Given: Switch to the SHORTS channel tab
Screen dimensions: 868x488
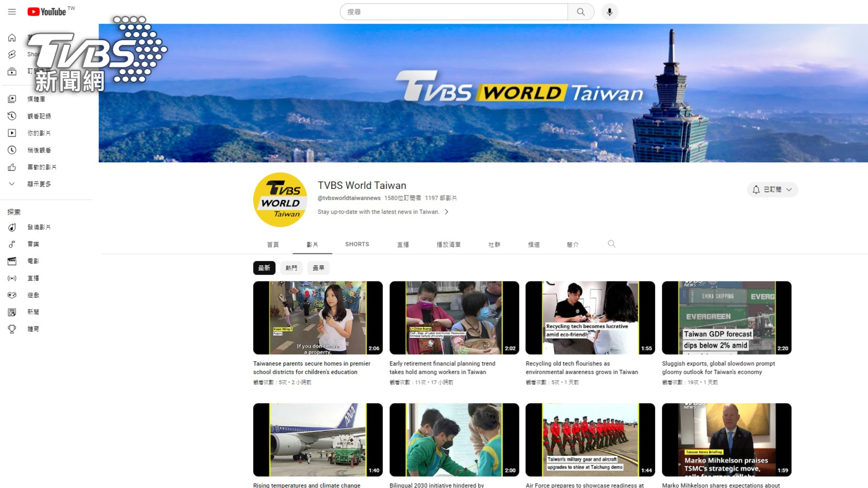Looking at the screenshot, I should (357, 244).
